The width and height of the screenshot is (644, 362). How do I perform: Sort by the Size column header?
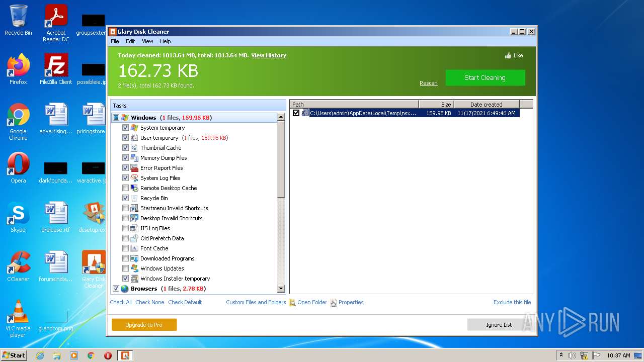click(x=437, y=104)
